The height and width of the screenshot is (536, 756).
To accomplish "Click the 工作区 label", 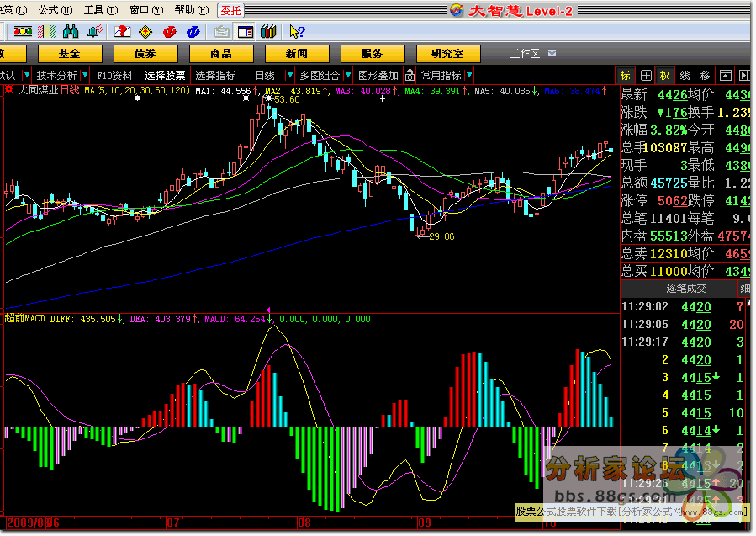I will pyautogui.click(x=525, y=54).
